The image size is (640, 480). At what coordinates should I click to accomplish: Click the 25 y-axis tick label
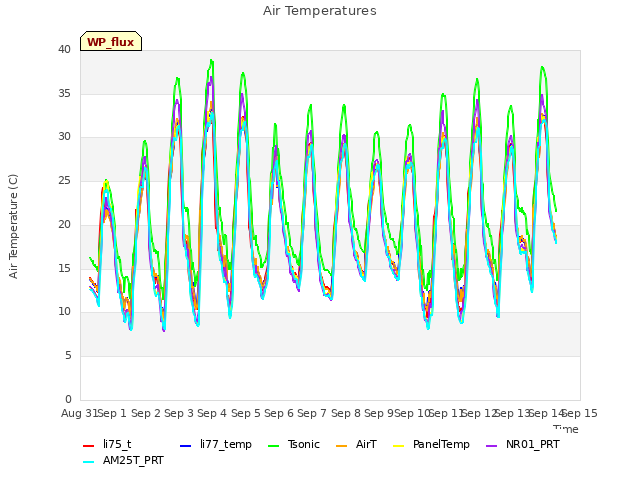coord(64,180)
